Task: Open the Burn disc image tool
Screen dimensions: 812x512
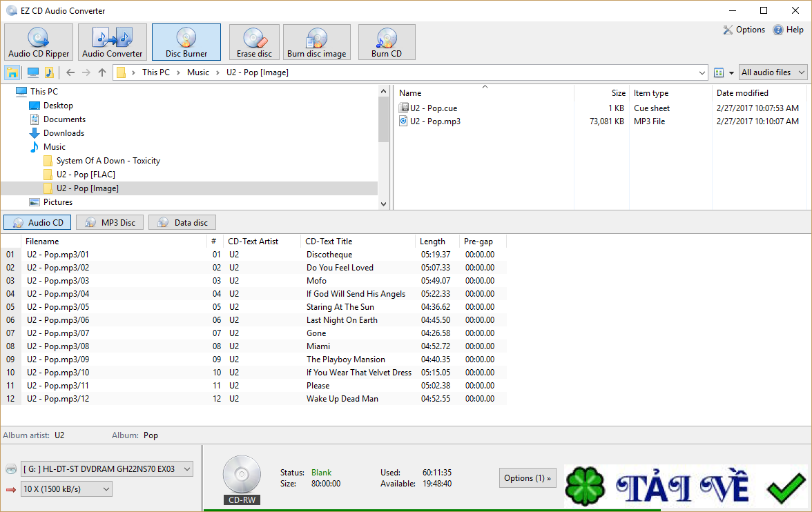Action: (x=316, y=42)
